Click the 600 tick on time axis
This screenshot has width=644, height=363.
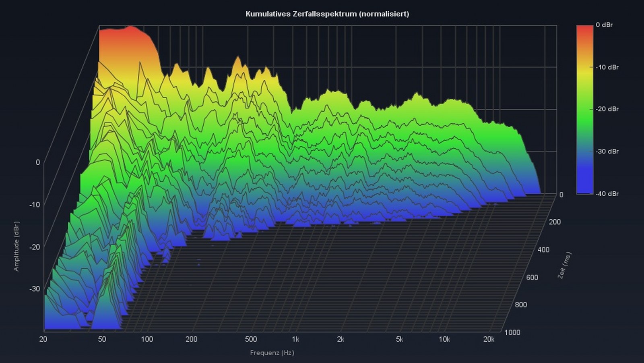point(532,278)
